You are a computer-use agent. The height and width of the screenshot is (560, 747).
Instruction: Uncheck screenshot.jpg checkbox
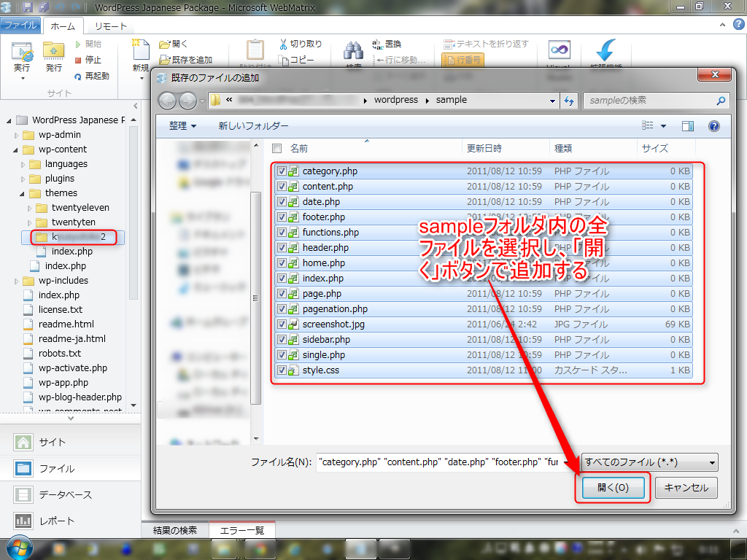tap(282, 324)
